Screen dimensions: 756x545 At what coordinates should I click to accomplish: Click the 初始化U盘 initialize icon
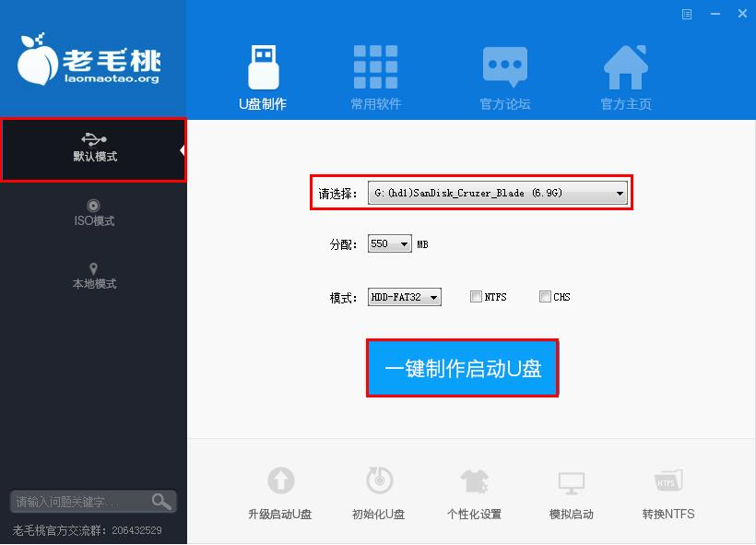coord(379,481)
